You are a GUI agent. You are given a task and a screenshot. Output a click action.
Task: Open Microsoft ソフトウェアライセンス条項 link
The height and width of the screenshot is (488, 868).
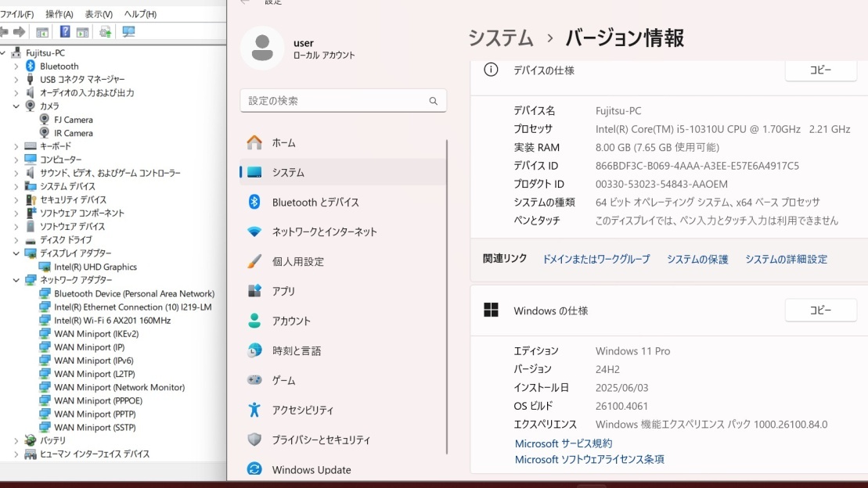coord(589,460)
